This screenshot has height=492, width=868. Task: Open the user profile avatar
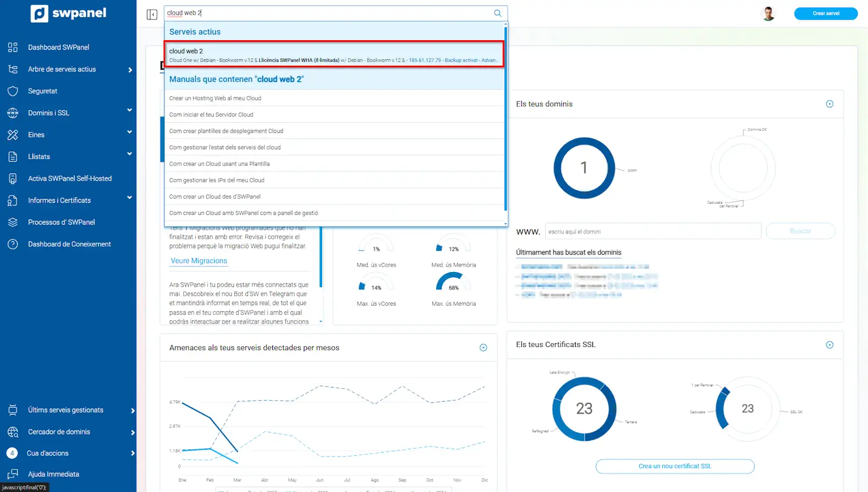click(768, 14)
